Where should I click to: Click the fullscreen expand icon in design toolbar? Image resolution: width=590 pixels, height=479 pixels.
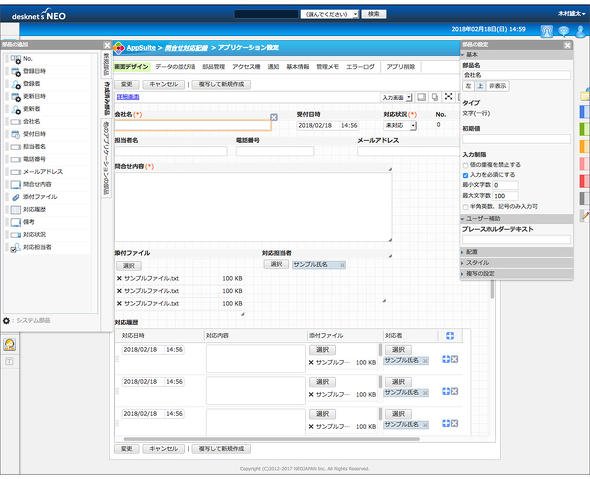(x=448, y=97)
